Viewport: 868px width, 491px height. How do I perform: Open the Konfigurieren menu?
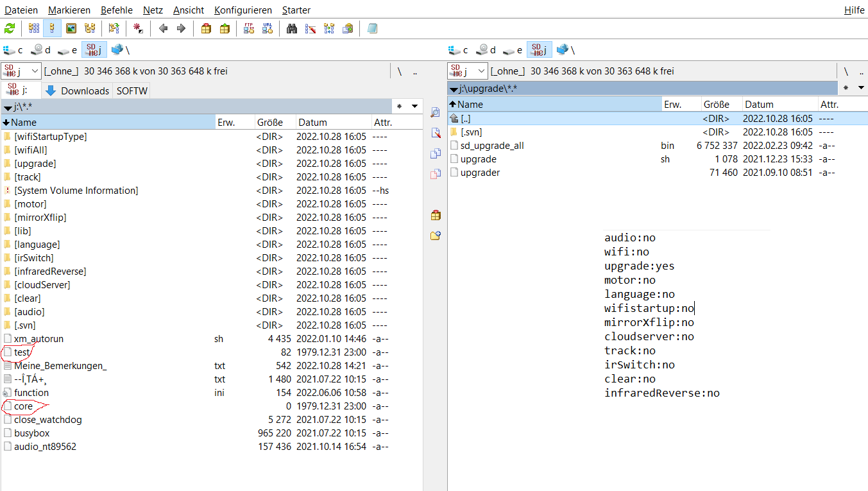(243, 10)
